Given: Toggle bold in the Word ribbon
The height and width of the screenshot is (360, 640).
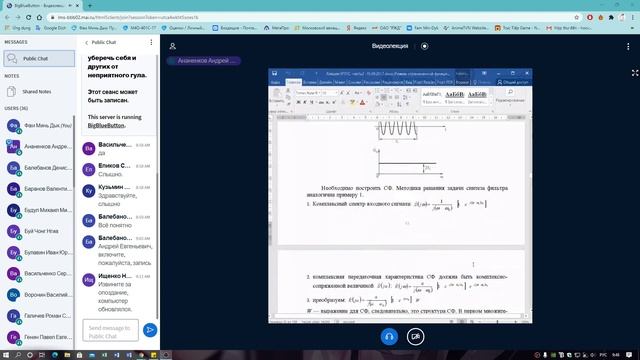Looking at the screenshot, I should [298, 102].
